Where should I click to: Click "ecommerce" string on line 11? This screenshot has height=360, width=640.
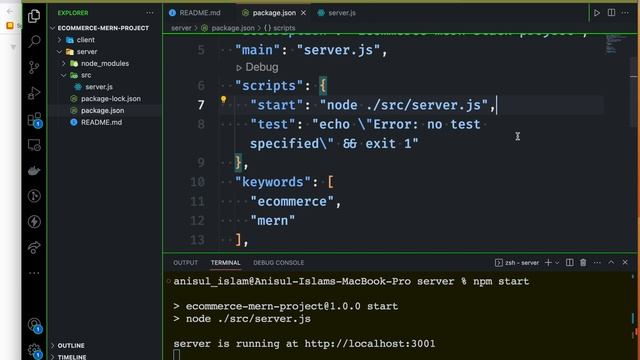292,202
